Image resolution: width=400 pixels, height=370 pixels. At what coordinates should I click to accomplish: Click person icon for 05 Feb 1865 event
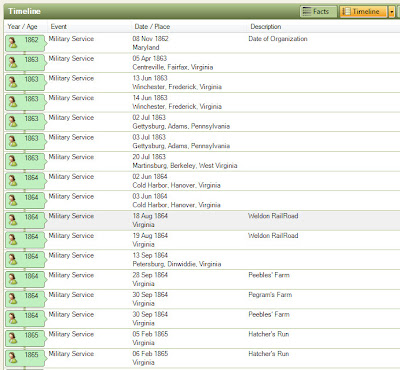[13, 338]
